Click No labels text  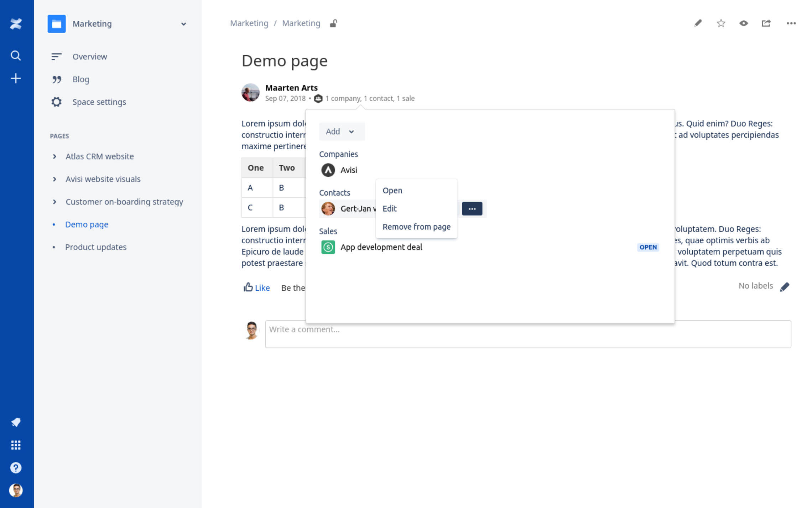click(755, 286)
